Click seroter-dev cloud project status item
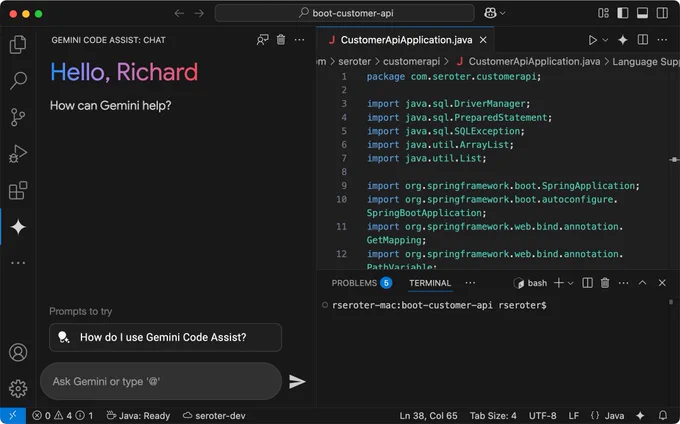 (x=214, y=415)
